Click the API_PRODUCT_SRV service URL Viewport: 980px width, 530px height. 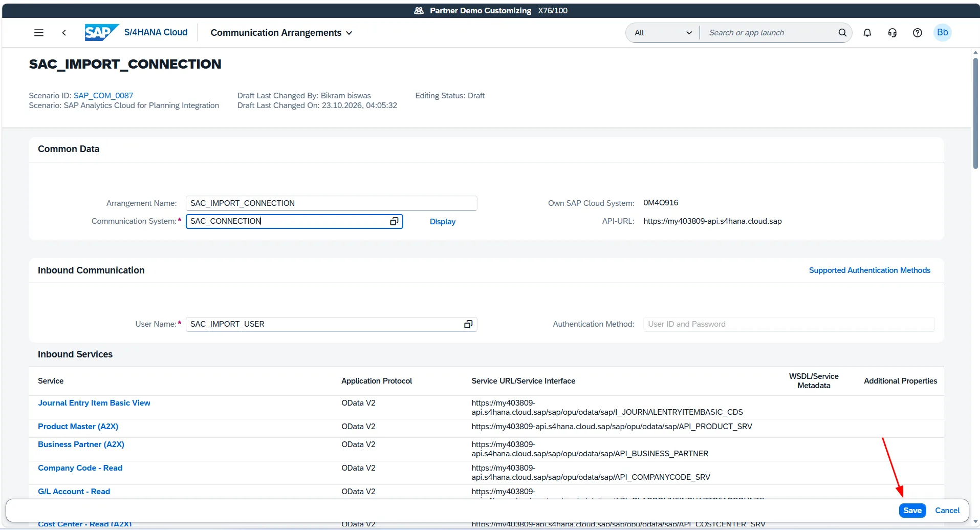coord(612,427)
